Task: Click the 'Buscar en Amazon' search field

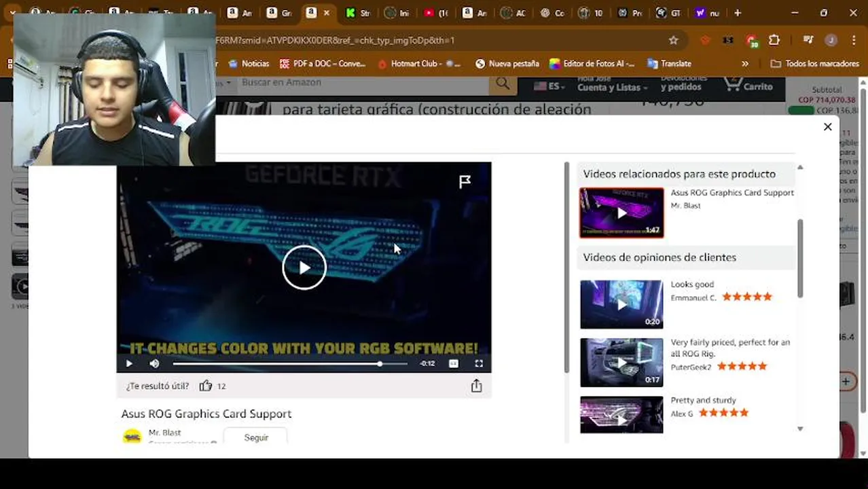Action: (x=363, y=83)
